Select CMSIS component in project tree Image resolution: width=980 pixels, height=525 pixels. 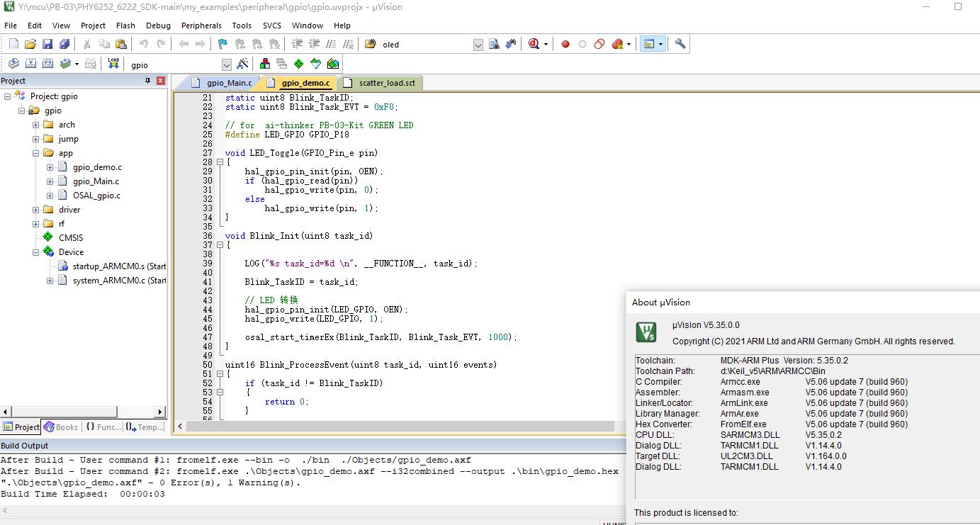point(70,238)
